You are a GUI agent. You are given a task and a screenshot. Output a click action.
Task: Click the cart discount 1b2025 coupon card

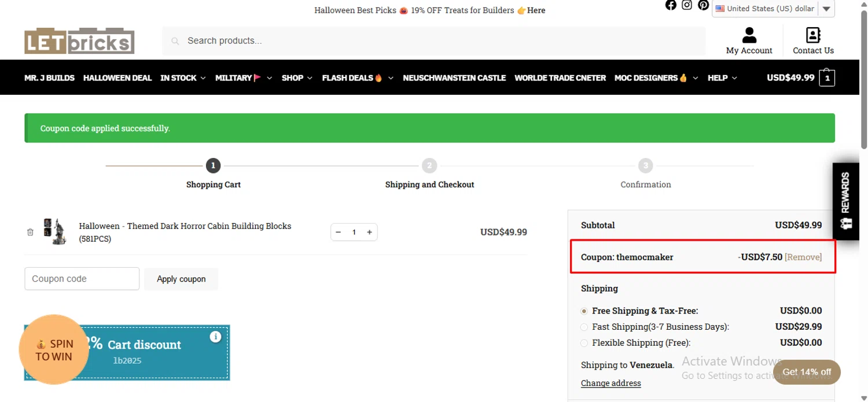pyautogui.click(x=127, y=352)
